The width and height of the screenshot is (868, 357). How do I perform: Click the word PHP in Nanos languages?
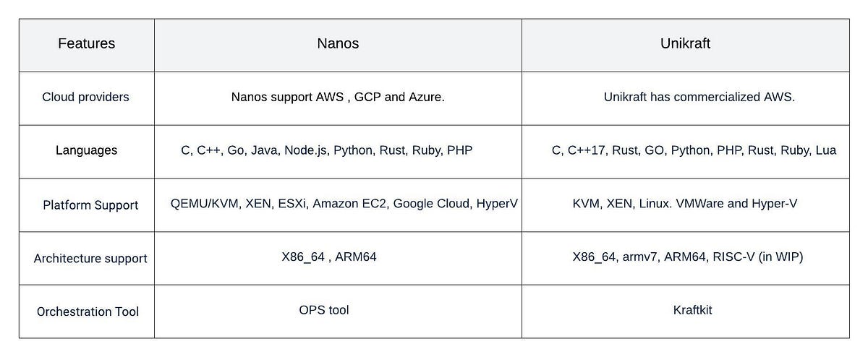click(460, 150)
